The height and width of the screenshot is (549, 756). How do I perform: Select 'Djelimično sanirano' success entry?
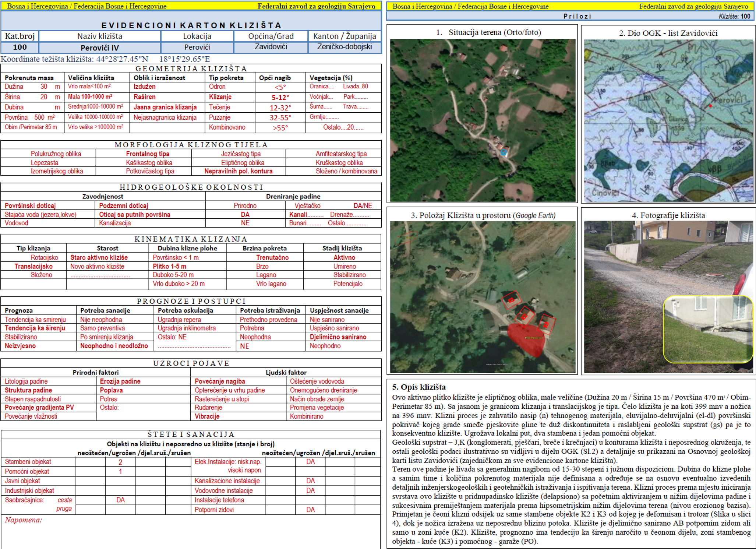click(338, 337)
